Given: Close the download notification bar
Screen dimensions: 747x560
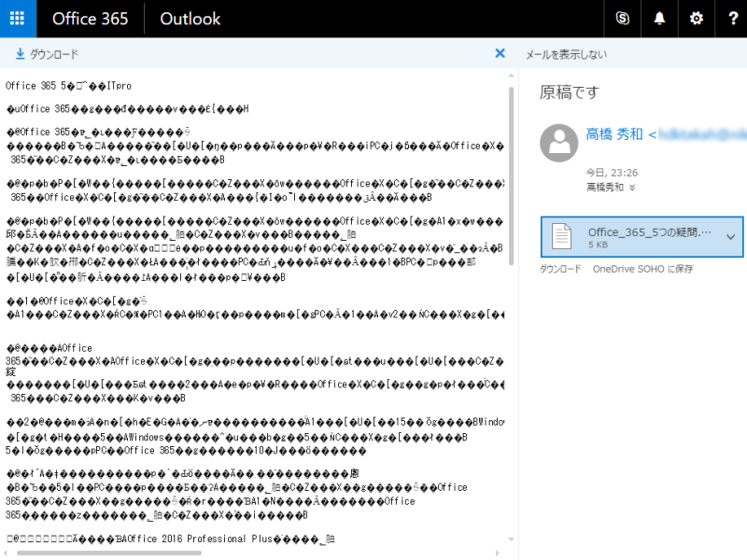Looking at the screenshot, I should click(500, 53).
